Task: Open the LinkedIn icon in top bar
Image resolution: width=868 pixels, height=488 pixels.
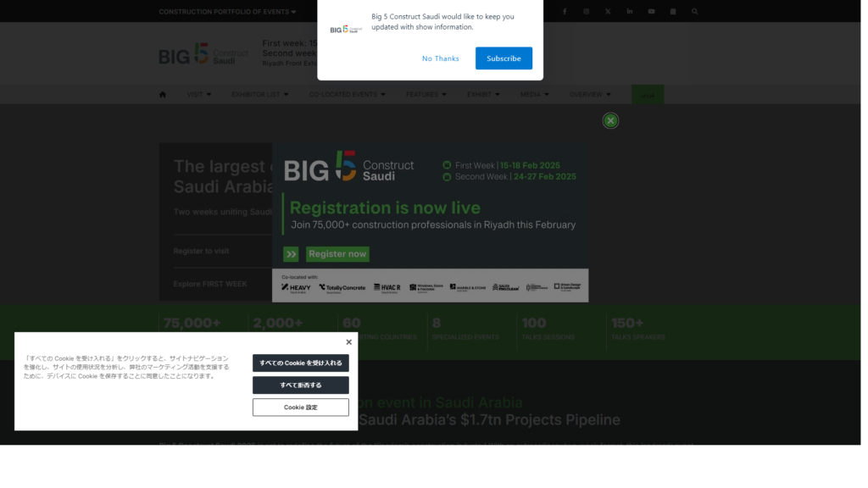Action: click(630, 11)
